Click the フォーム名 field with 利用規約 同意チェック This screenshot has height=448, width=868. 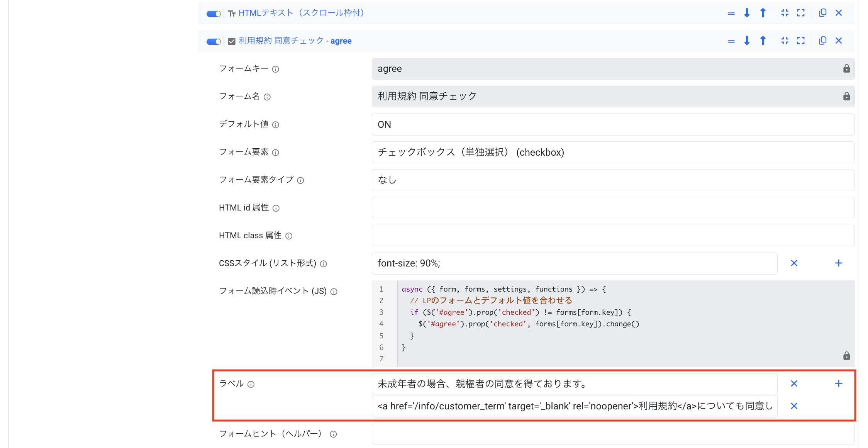click(613, 97)
